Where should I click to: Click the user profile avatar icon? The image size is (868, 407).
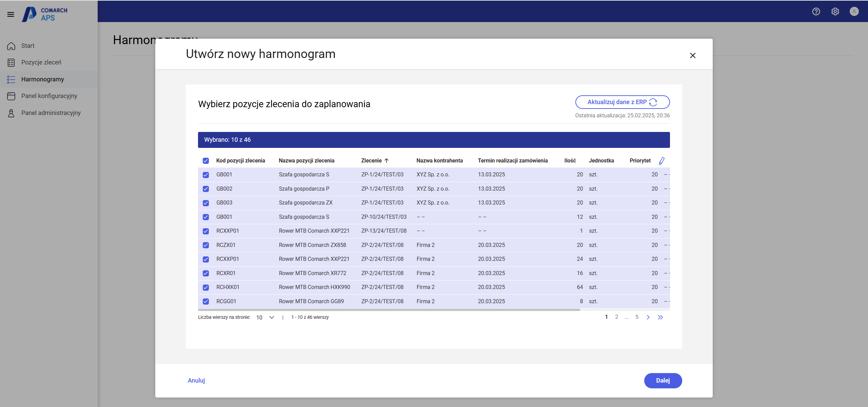[854, 12]
